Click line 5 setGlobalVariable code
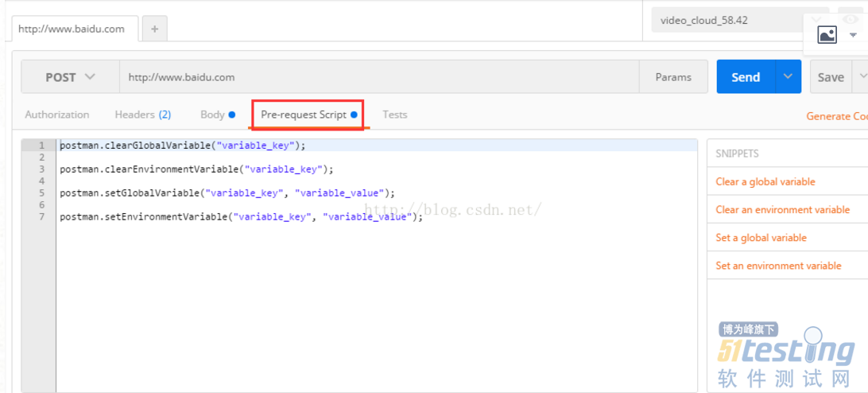The image size is (868, 393). (227, 193)
